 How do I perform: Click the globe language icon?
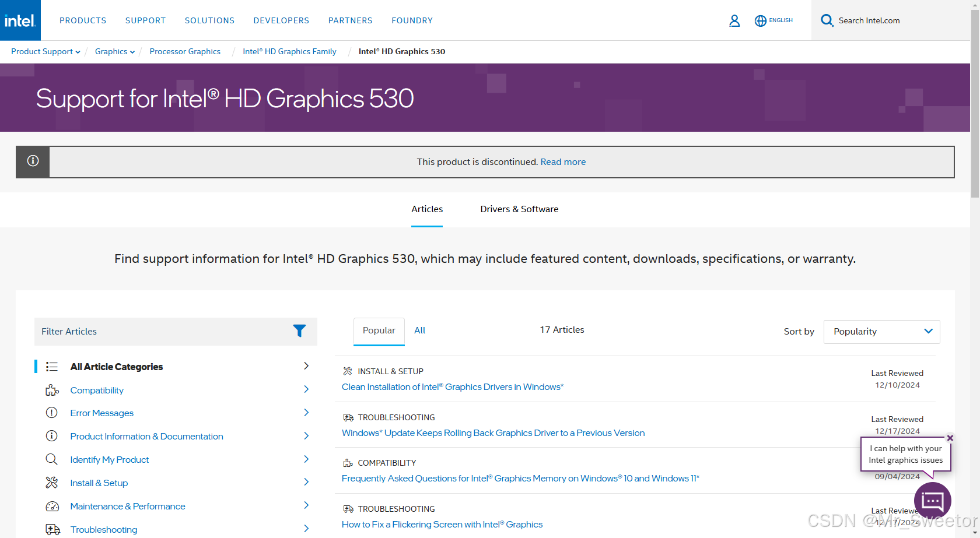[x=761, y=21]
